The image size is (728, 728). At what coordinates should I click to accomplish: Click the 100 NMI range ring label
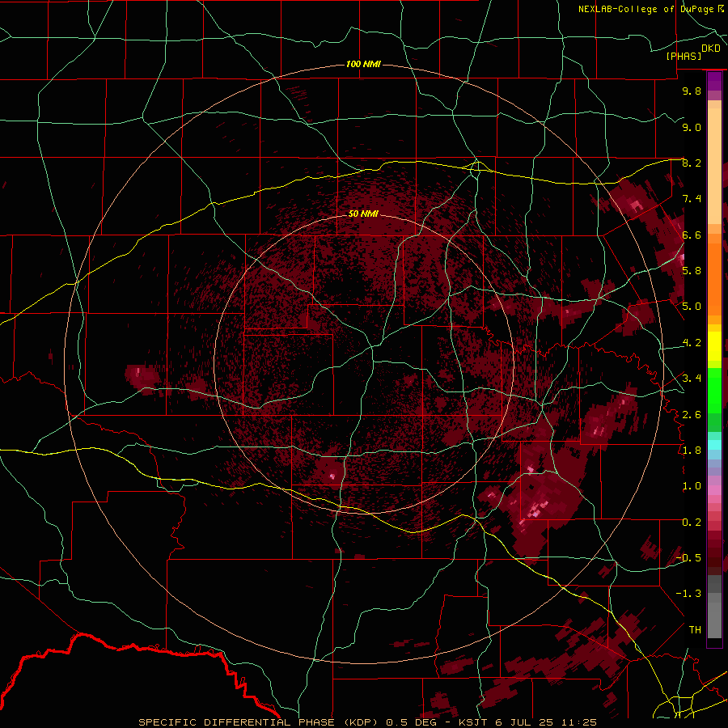pyautogui.click(x=363, y=64)
